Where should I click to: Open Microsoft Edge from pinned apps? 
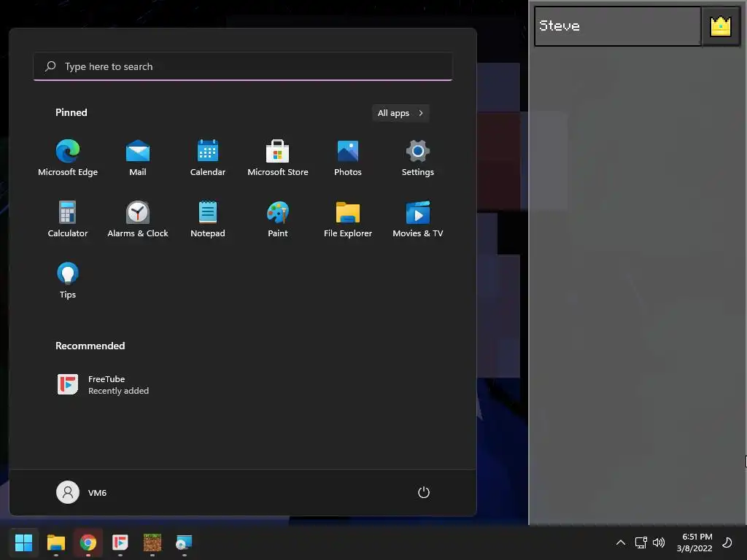68,158
